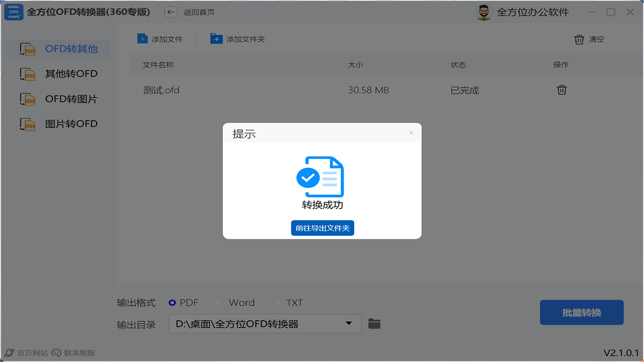644x362 pixels.
Task: Start conversion with 批量转换
Action: point(582,312)
